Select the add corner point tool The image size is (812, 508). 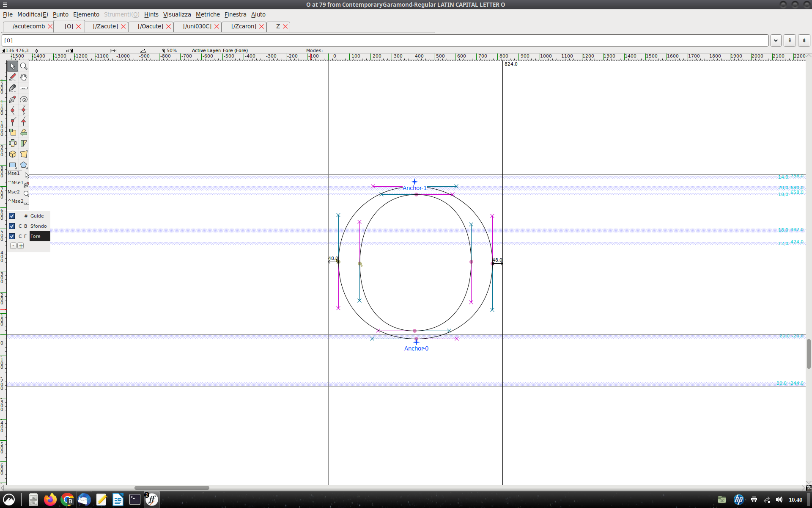point(13,121)
